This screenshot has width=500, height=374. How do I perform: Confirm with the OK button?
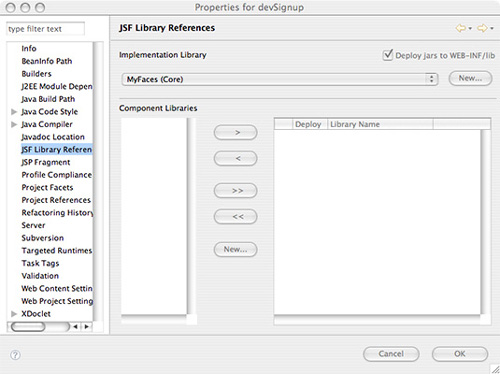(460, 354)
